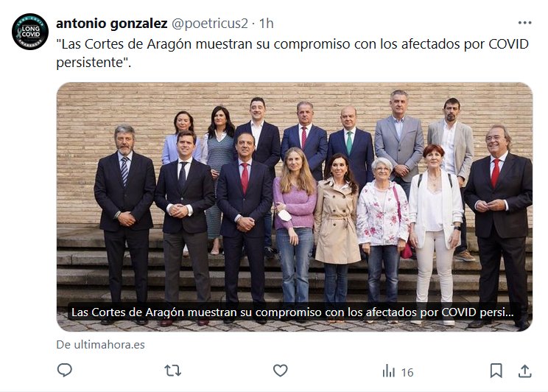Image resolution: width=548 pixels, height=392 pixels.
Task: Click the word "persistente" in the tweet
Action: pos(89,63)
